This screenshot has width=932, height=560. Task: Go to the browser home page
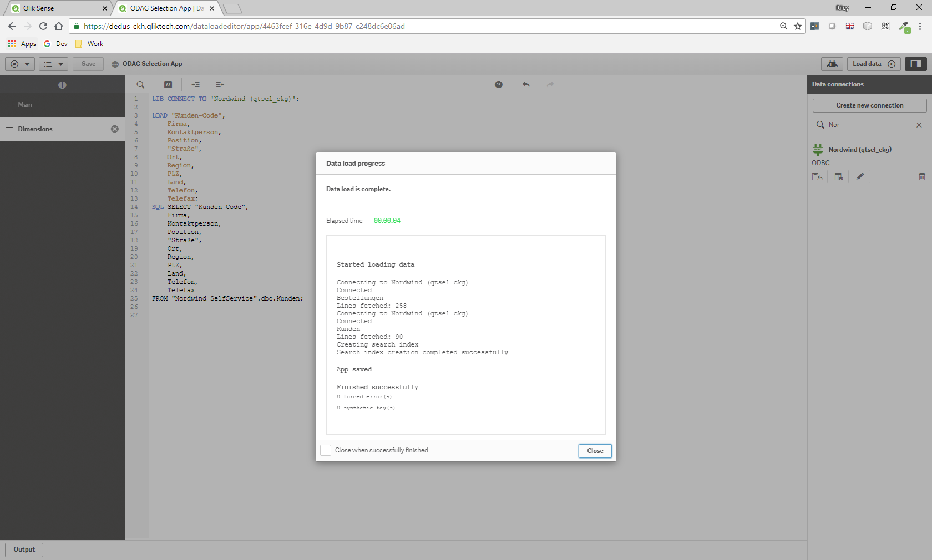point(59,26)
